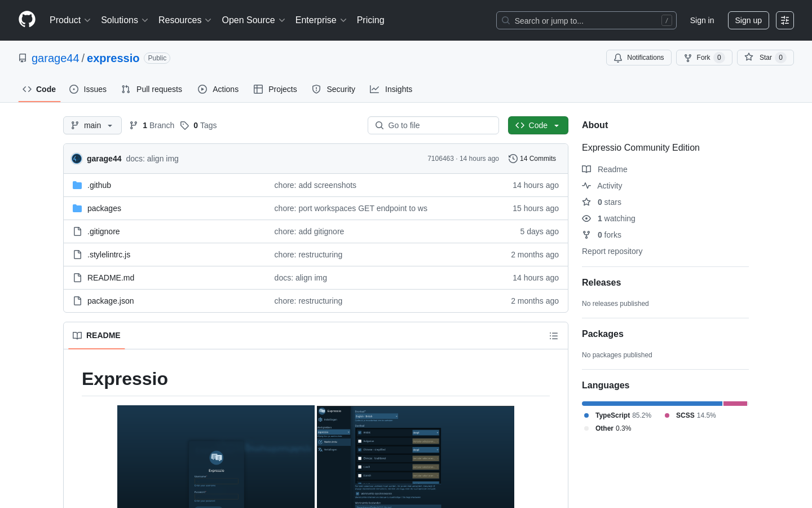
Task: Switch to the Insights tab
Action: (391, 89)
